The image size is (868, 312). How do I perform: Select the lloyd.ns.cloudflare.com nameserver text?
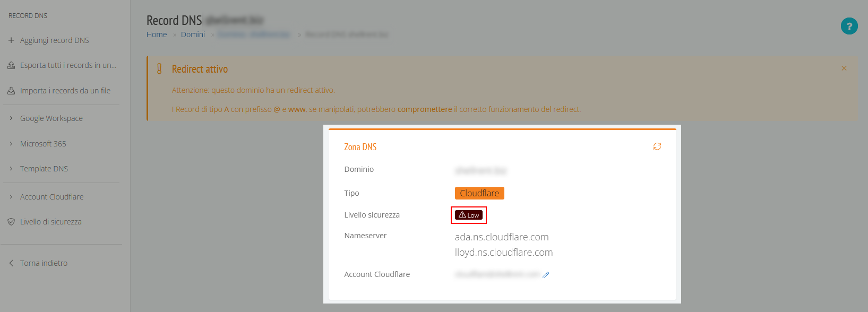click(504, 253)
